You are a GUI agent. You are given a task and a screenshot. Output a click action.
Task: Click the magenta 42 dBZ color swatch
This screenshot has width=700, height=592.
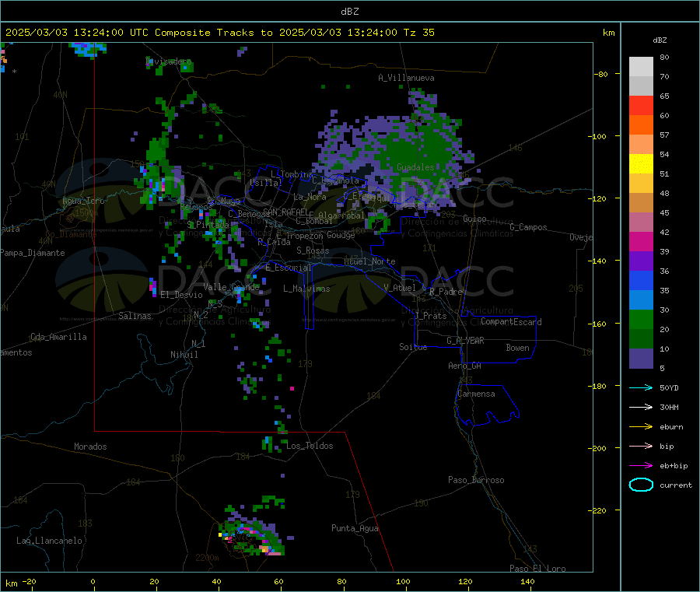641,241
